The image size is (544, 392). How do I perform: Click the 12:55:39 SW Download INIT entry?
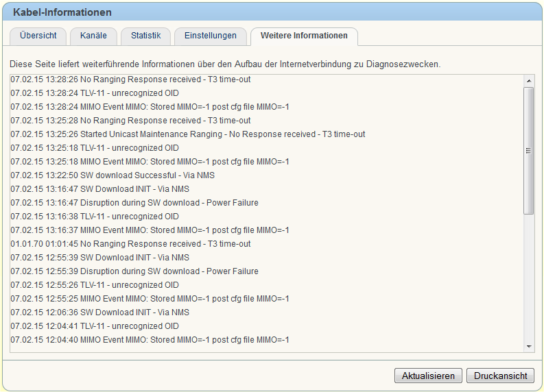(x=100, y=258)
